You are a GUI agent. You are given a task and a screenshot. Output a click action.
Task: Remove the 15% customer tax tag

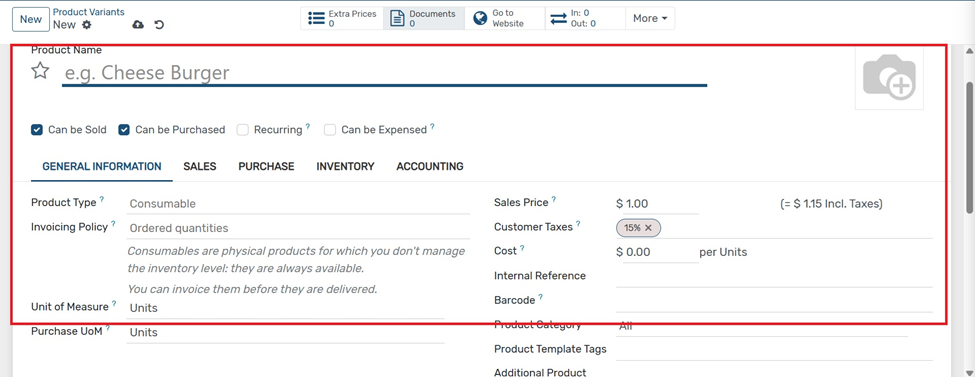[649, 228]
